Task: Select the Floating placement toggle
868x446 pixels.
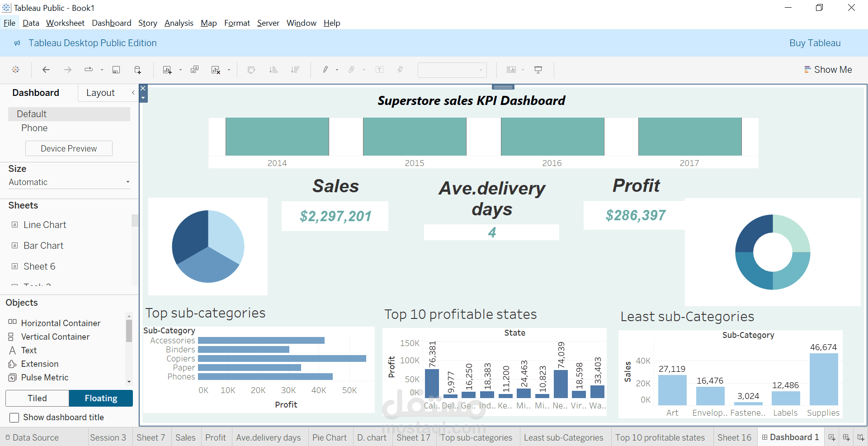Action: (101, 398)
